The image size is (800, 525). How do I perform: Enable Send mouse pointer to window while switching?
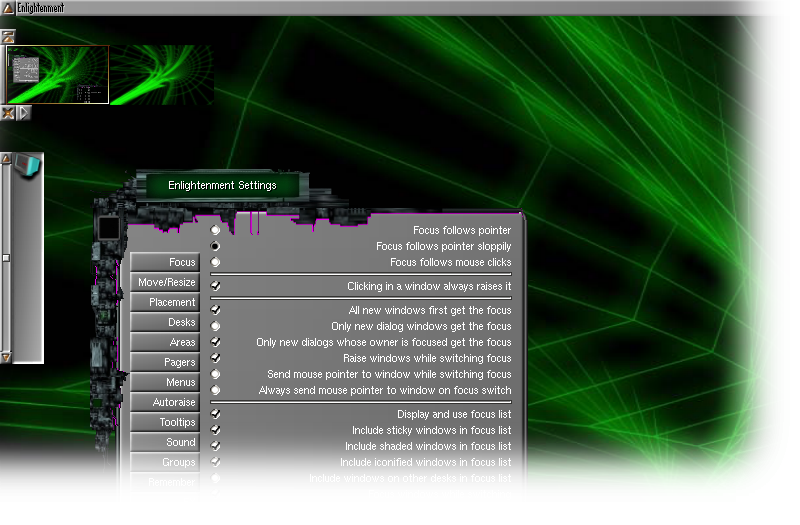[216, 374]
